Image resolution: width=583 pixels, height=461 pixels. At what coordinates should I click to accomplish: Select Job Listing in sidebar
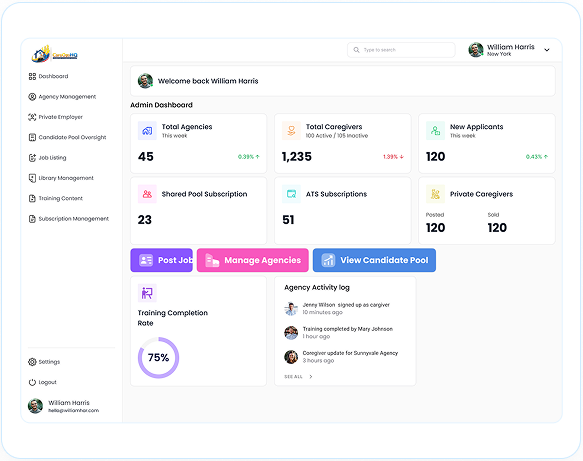pyautogui.click(x=47, y=158)
